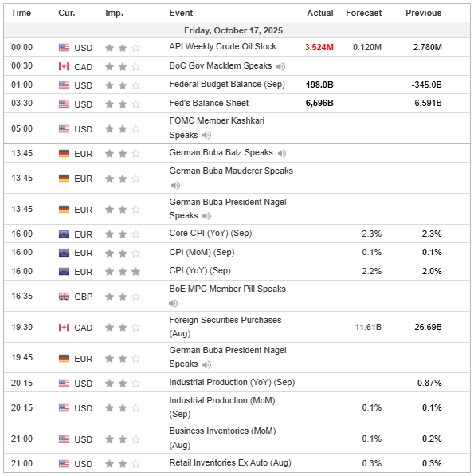Open API Weekly Crude Oil Stock event
Screen dimensions: 474x476
click(222, 46)
